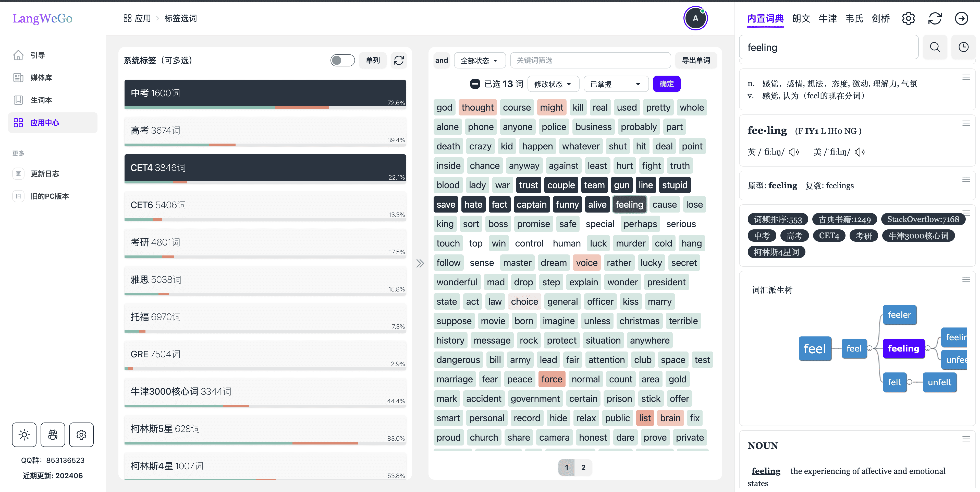This screenshot has width=980, height=492.
Task: Open the 已掌握 status dropdown
Action: 616,84
